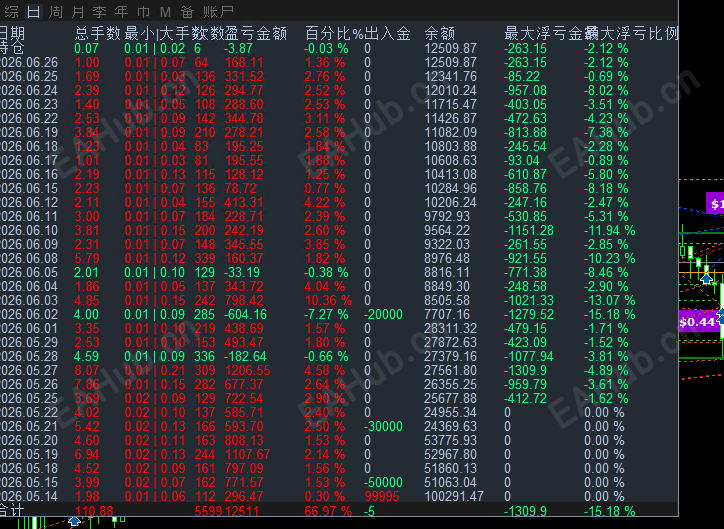
Task: Click blue arrow marker at bottom chart strip
Action: coord(74,522)
